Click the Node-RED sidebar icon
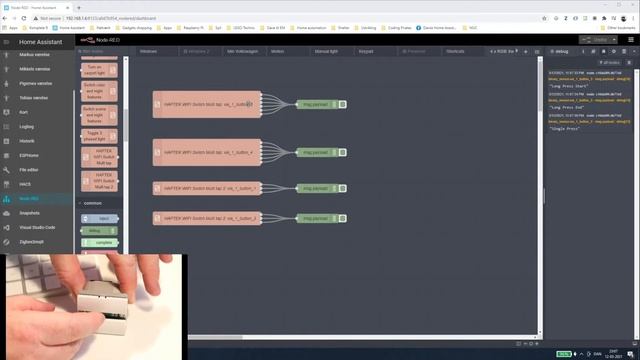Screen dimensions: 640x360 point(6,199)
